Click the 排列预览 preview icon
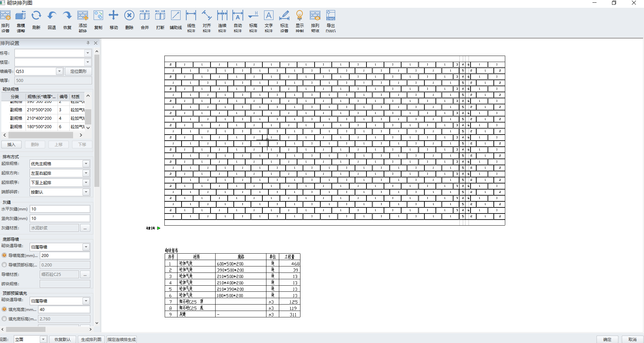The image size is (644, 343). [315, 21]
